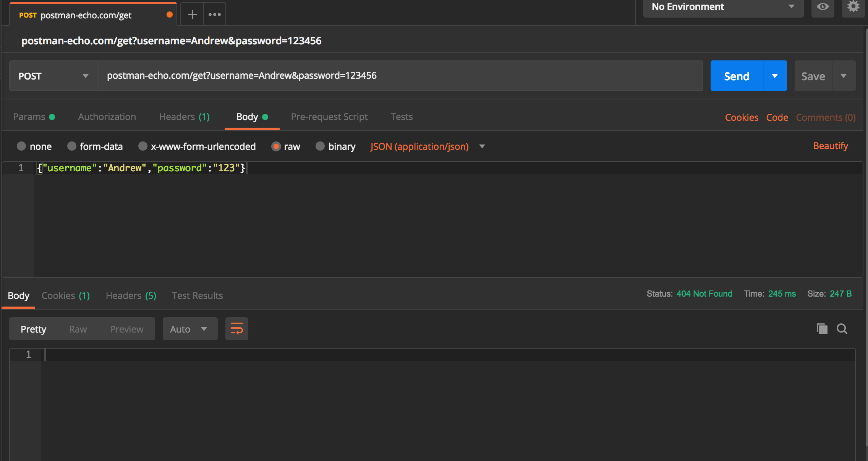Select the POST postman-echo.com/get request tab

pos(93,15)
